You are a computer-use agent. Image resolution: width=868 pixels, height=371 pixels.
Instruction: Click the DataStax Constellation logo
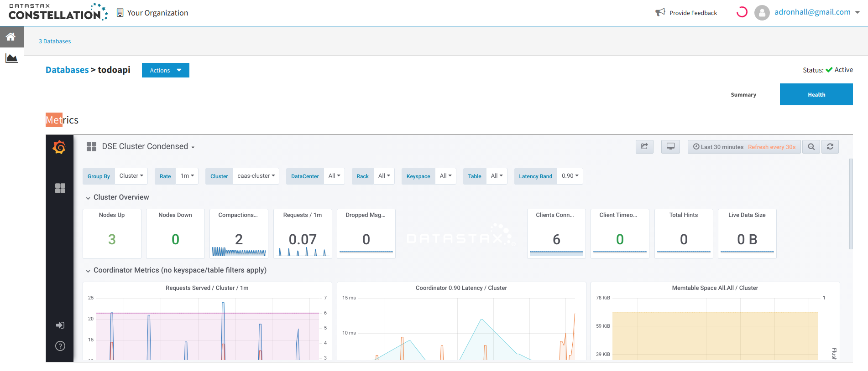tap(58, 12)
